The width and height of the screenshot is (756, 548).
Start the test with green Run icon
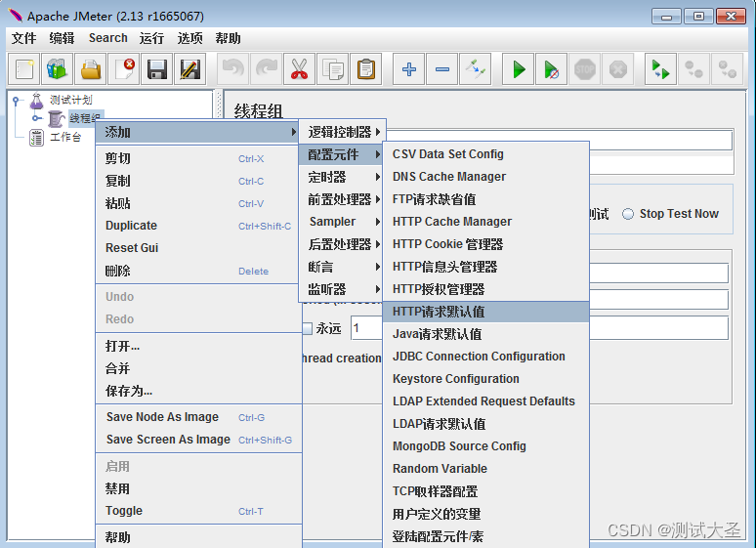point(519,69)
